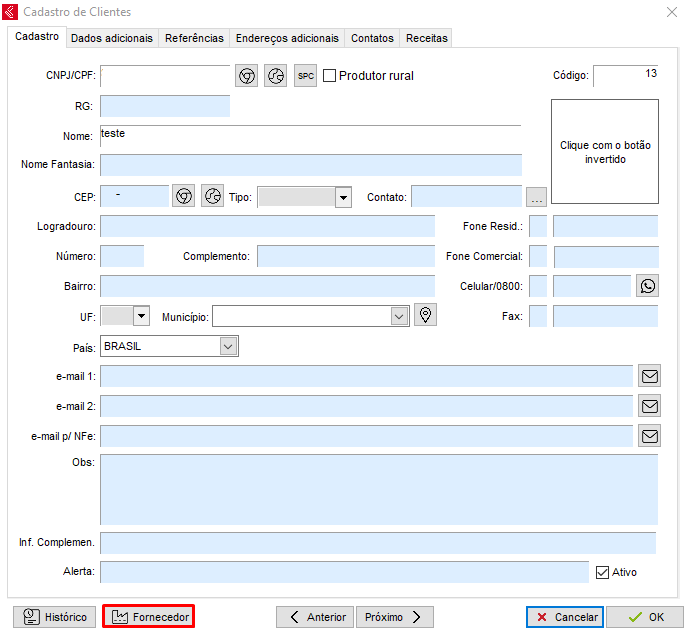Screen dimensions: 686x631
Task: Click the Celular/0800 number field
Action: (x=592, y=286)
